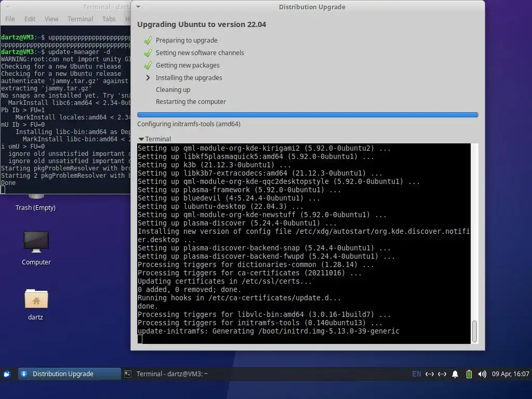
Task: Click the upgrade icon on Distribution Upgrade taskbar button
Action: click(24, 374)
